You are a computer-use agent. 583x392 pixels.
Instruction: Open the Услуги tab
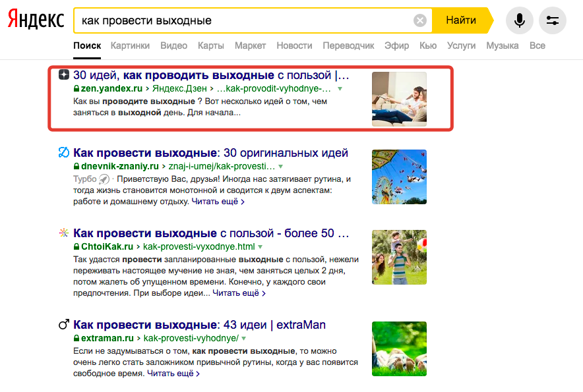461,45
